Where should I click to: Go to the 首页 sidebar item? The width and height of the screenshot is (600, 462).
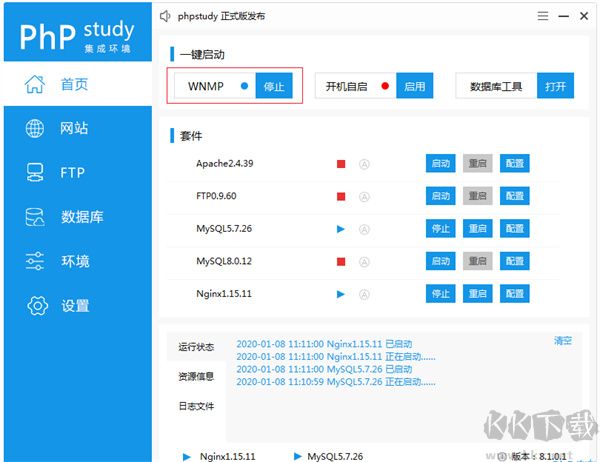coord(78,84)
